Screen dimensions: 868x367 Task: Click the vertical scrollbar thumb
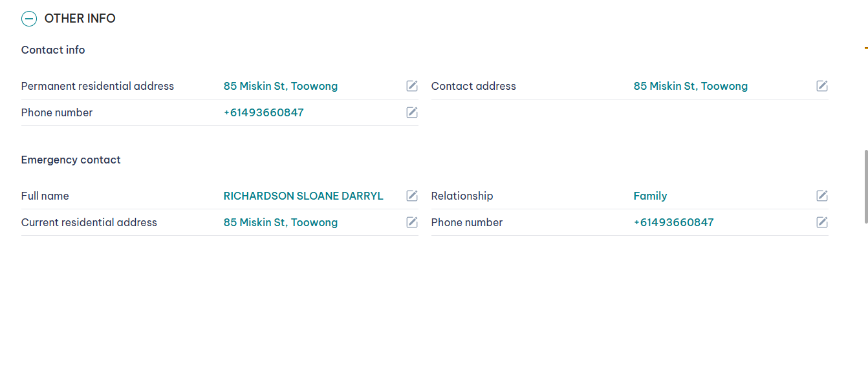coord(865,187)
